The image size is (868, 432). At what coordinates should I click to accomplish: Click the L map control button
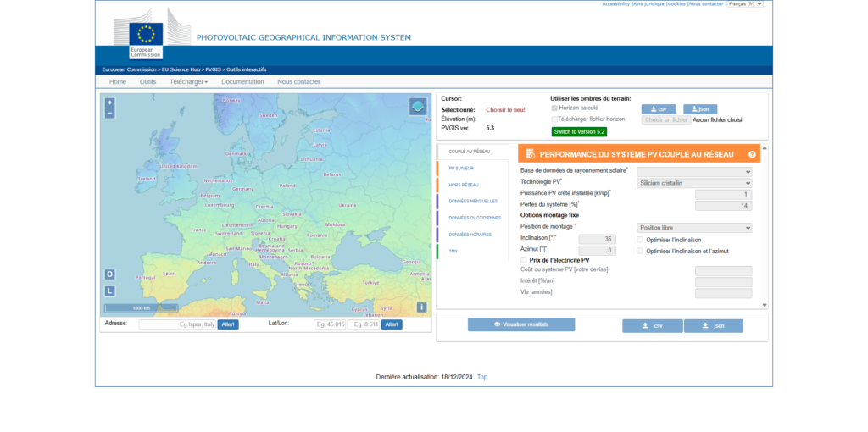click(109, 291)
